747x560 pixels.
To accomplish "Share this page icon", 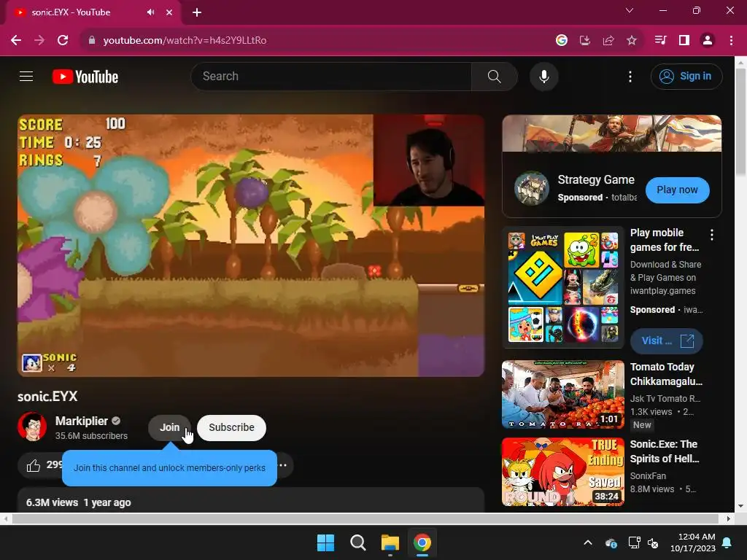I will point(608,41).
